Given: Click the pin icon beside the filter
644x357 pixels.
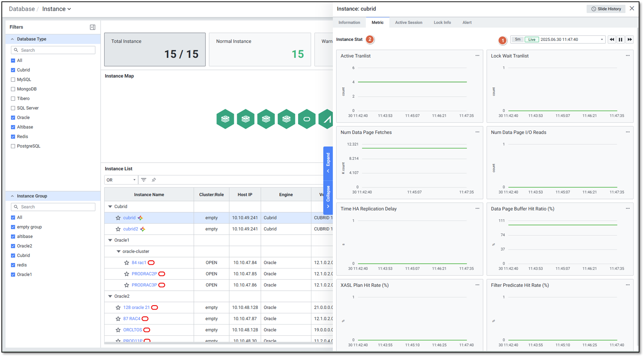Looking at the screenshot, I should coord(154,180).
